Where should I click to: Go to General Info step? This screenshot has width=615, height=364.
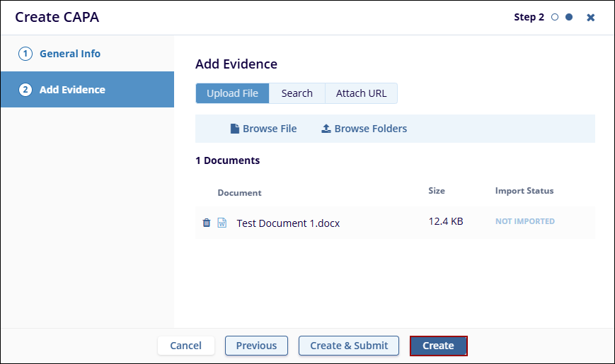pos(69,54)
